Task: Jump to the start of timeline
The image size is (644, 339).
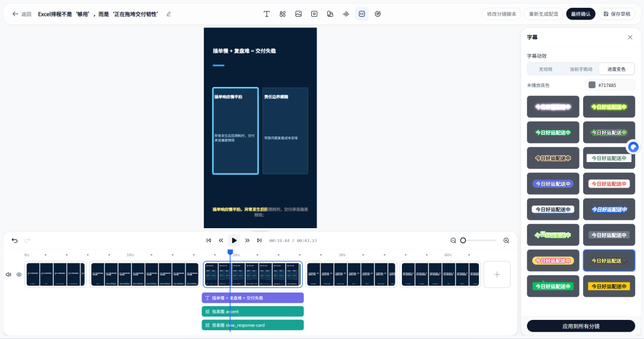Action: (209, 241)
